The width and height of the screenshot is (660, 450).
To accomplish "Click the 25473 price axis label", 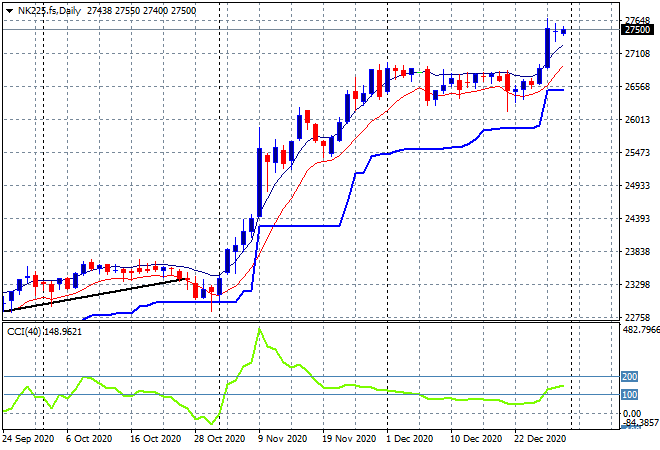I will pyautogui.click(x=637, y=152).
